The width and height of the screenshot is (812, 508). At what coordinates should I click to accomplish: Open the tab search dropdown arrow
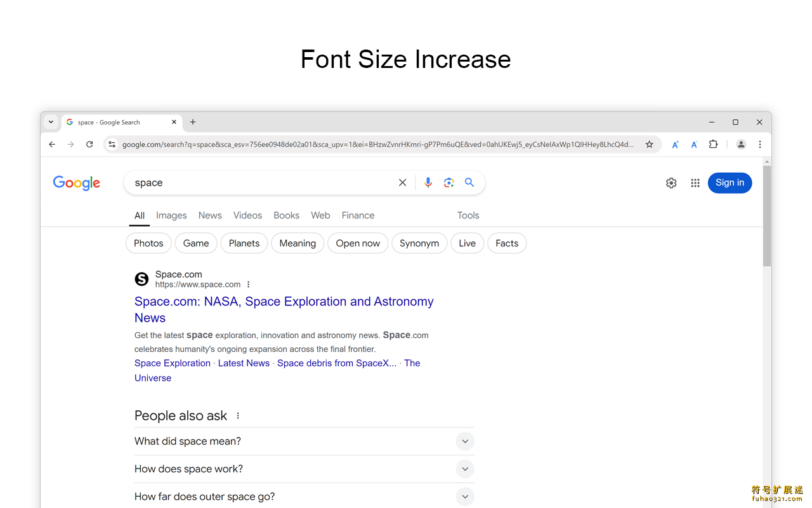point(51,122)
